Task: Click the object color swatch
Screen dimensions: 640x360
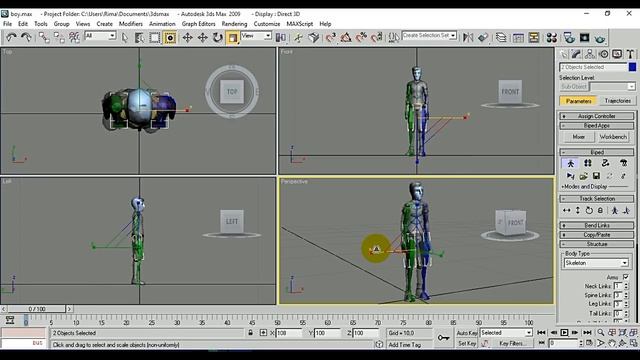Action: [x=633, y=67]
